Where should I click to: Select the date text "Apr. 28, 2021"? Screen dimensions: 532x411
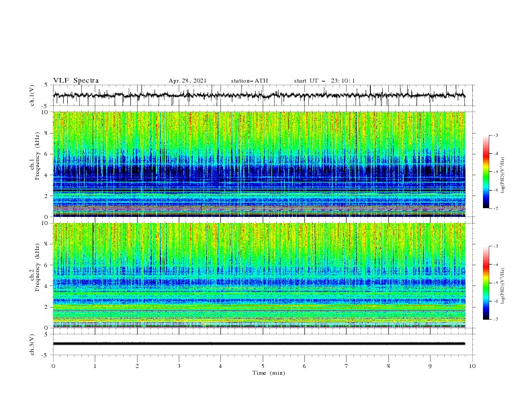(x=187, y=81)
